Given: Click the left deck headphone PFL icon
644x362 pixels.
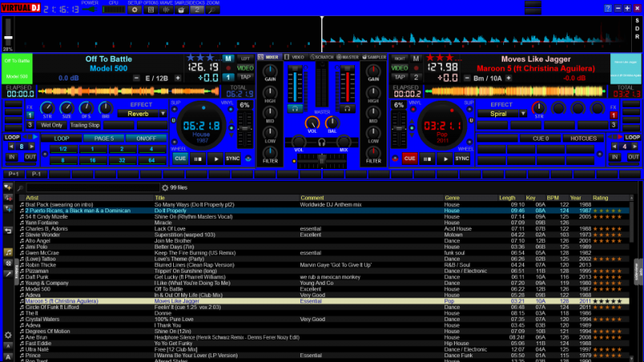Looking at the screenshot, I should click(295, 109).
